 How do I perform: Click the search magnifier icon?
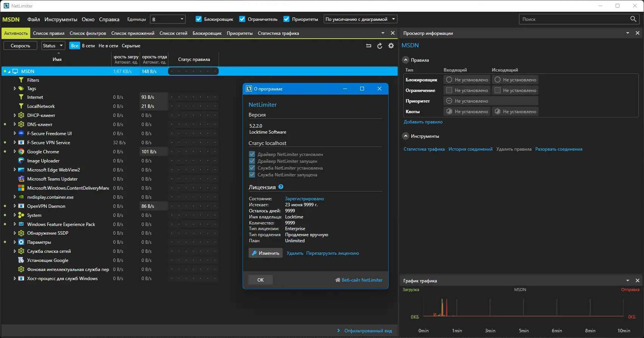pos(633,19)
